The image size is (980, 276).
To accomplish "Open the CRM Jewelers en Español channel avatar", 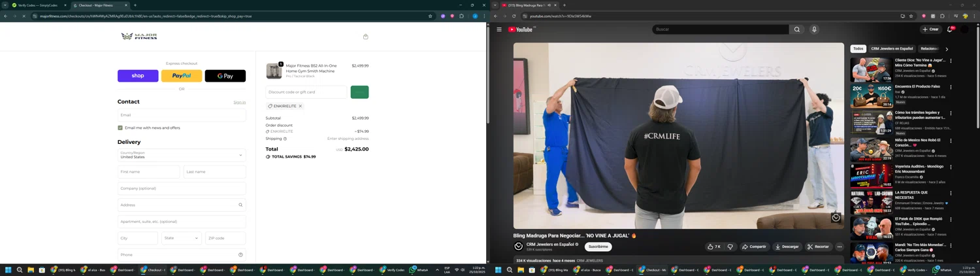I will pos(519,247).
